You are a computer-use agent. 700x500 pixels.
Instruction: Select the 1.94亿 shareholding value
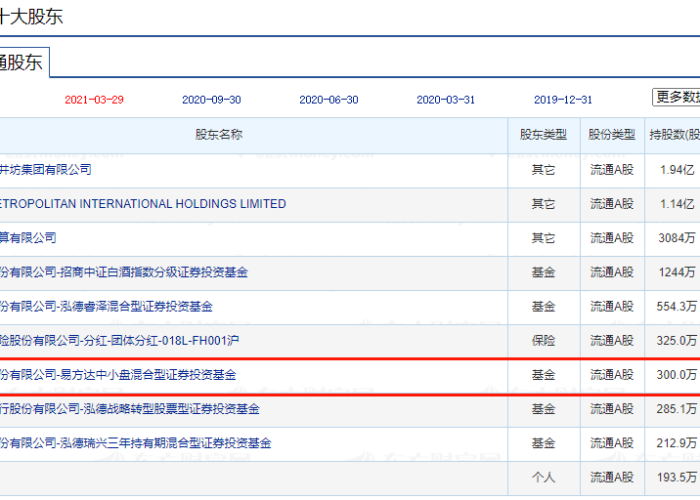pos(677,170)
